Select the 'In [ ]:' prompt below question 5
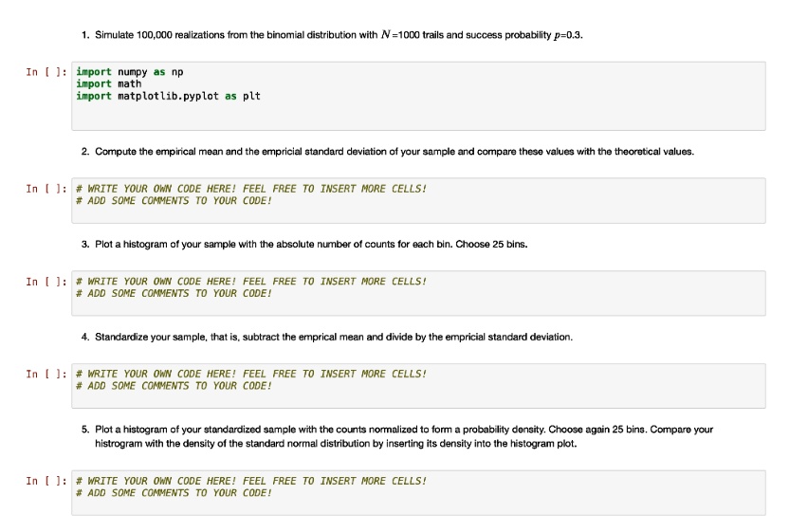The image size is (789, 532). click(x=46, y=481)
